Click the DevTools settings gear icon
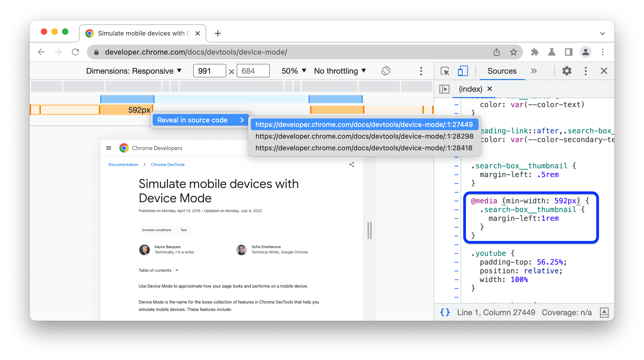The image size is (644, 360). (567, 71)
